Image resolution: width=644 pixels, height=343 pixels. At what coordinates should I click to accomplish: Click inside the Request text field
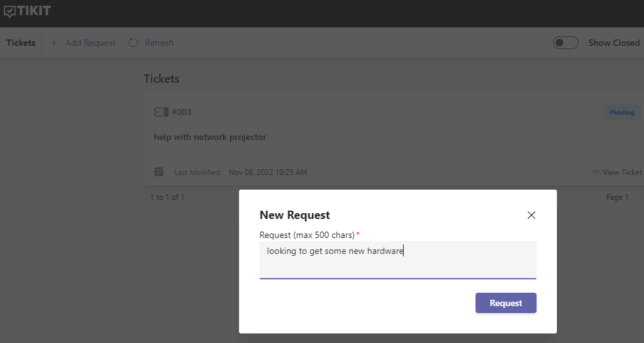[x=397, y=260]
